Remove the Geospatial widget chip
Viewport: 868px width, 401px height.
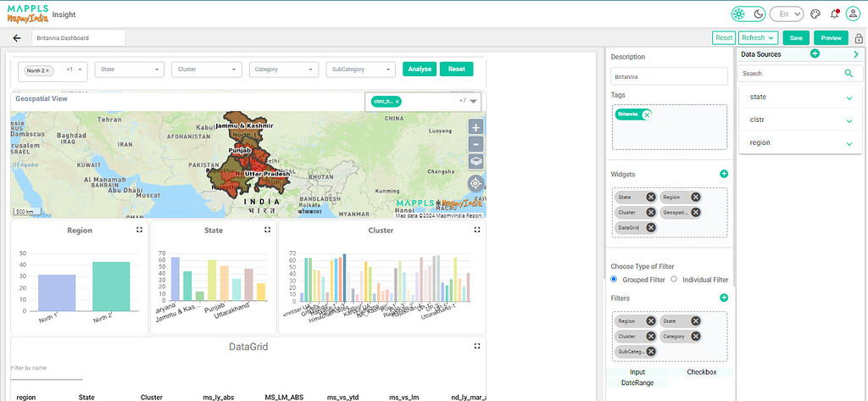coord(695,212)
